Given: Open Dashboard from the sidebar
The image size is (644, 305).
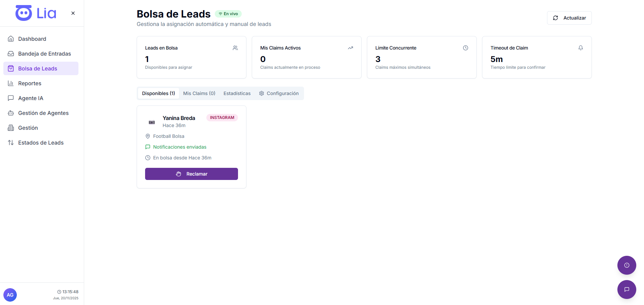Looking at the screenshot, I should click(x=32, y=39).
